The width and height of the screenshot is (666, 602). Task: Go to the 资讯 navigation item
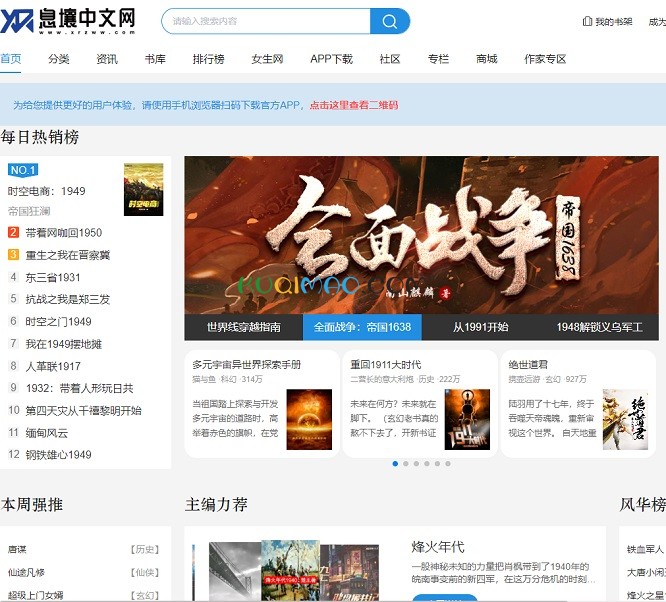point(107,59)
